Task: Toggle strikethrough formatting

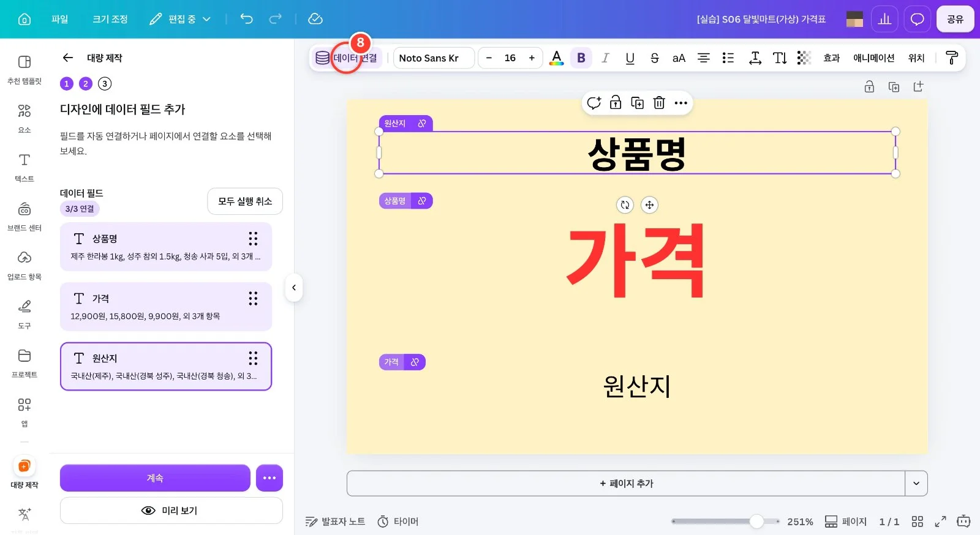Action: [x=654, y=58]
